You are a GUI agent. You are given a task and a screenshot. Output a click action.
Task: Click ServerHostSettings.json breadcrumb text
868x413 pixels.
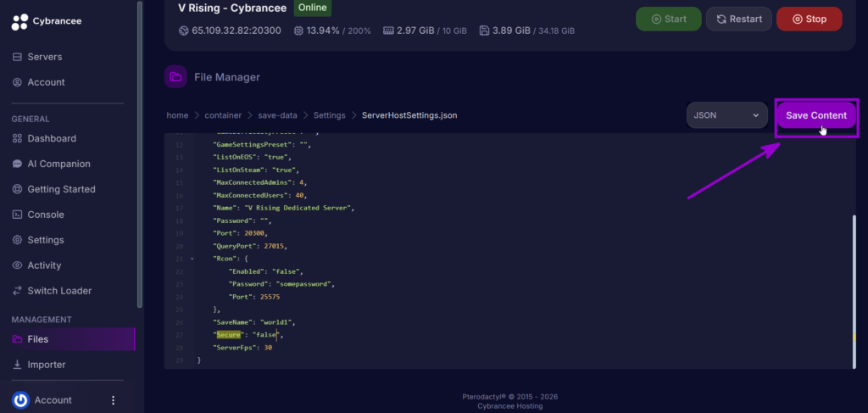click(409, 115)
